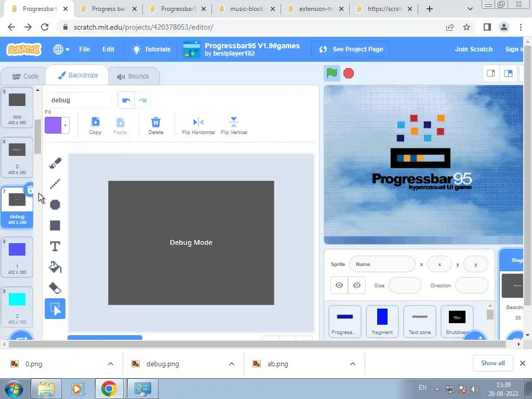Switch to the music-block browser tab
This screenshot has height=399, width=532.
(247, 9)
